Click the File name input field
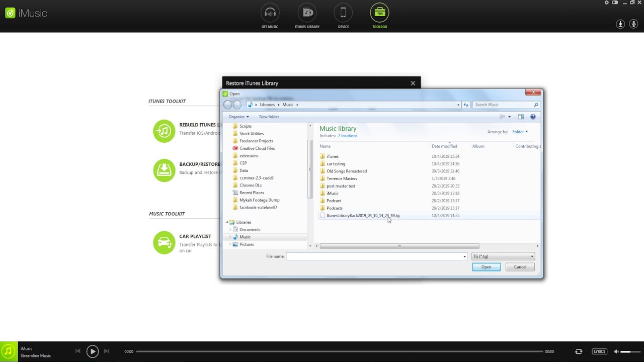Image resolution: width=644 pixels, height=362 pixels. coord(374,256)
